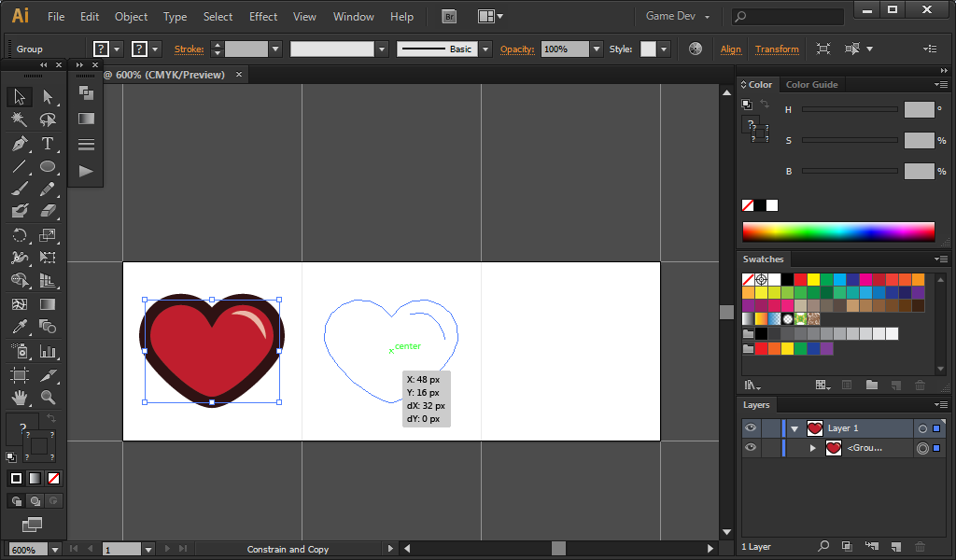Click the Transform link in control bar
This screenshot has width=956, height=560.
[x=777, y=49]
